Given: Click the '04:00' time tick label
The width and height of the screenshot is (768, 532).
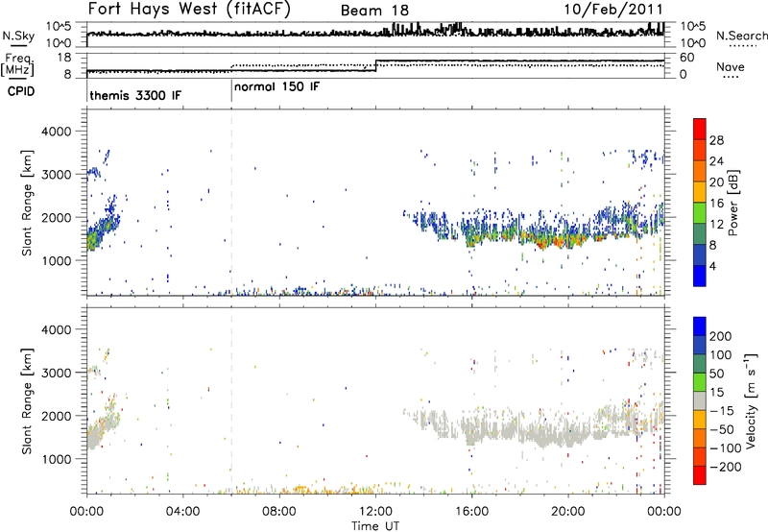Looking at the screenshot, I should tap(182, 511).
